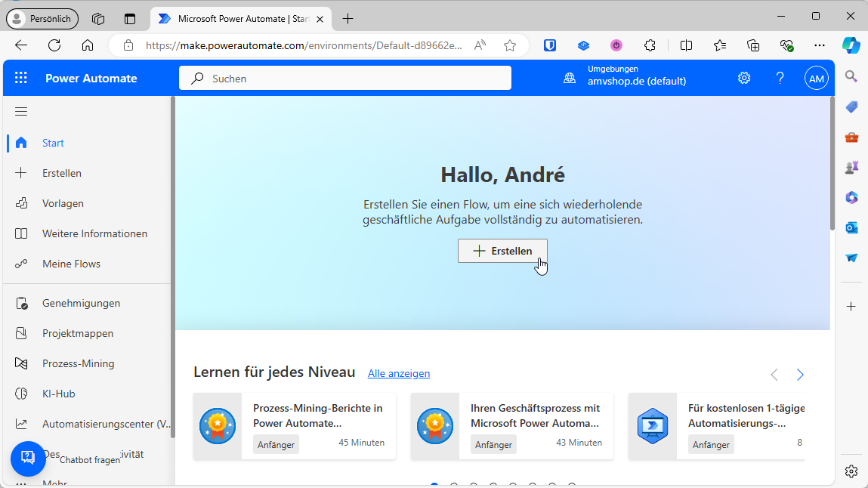The height and width of the screenshot is (488, 868).
Task: Open the Power Automate settings gear
Action: click(743, 77)
